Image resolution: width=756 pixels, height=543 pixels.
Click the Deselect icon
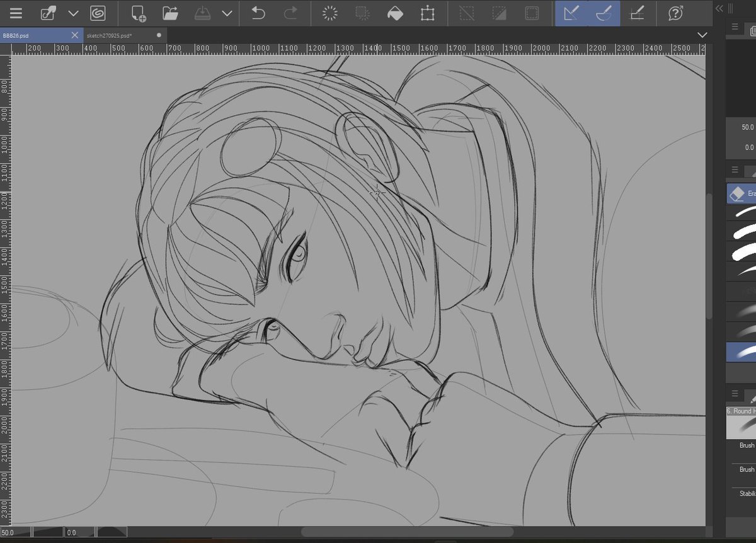(467, 13)
